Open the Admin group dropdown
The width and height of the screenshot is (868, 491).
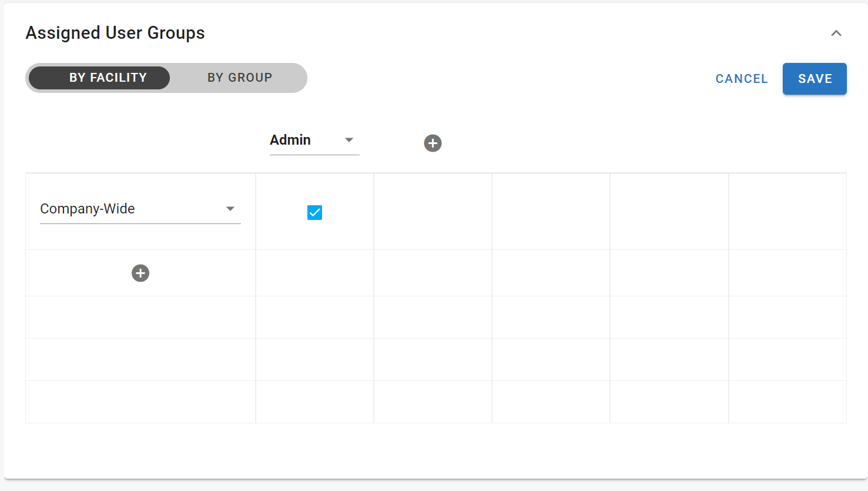point(306,140)
